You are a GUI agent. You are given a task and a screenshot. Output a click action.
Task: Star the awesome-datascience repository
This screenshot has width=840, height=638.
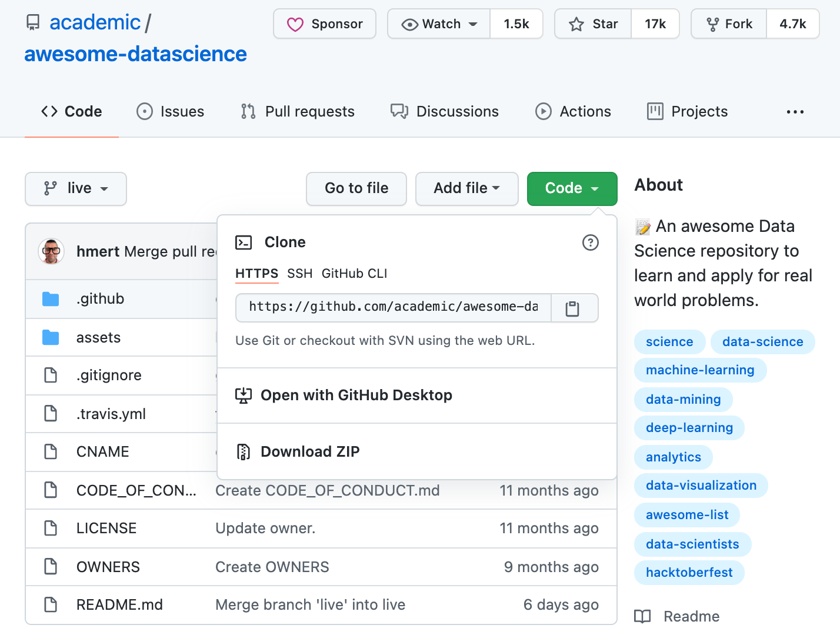tap(593, 24)
